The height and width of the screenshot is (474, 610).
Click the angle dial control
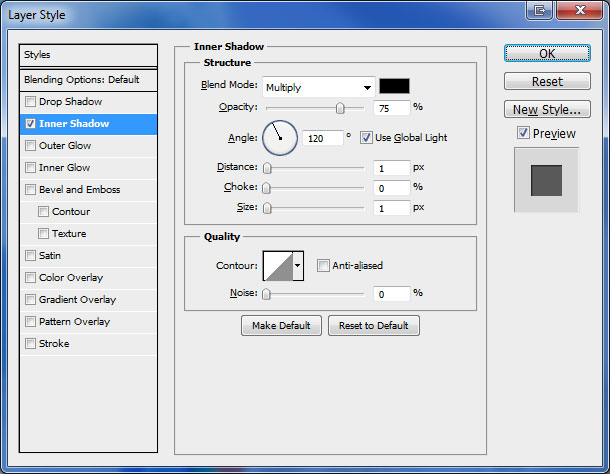point(280,138)
